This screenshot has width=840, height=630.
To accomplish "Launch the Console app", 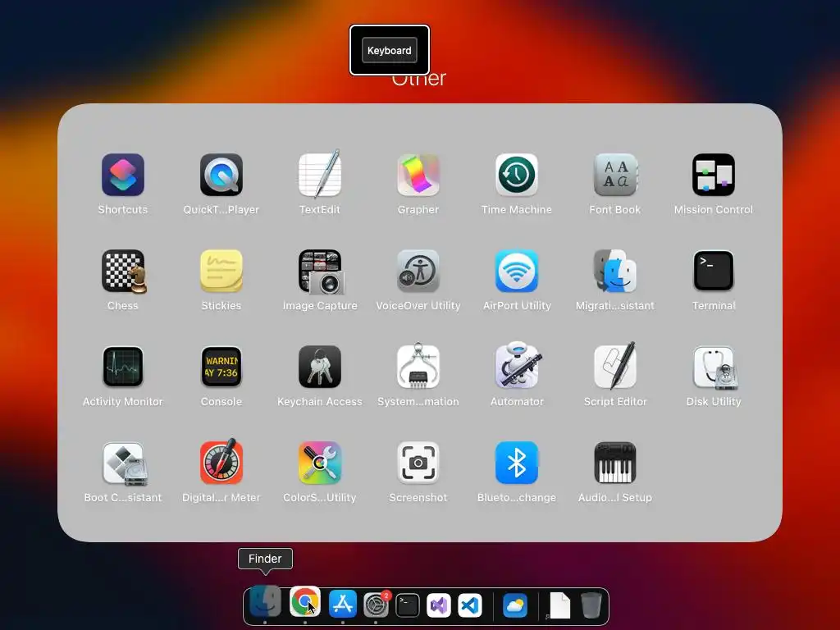I will 221,367.
